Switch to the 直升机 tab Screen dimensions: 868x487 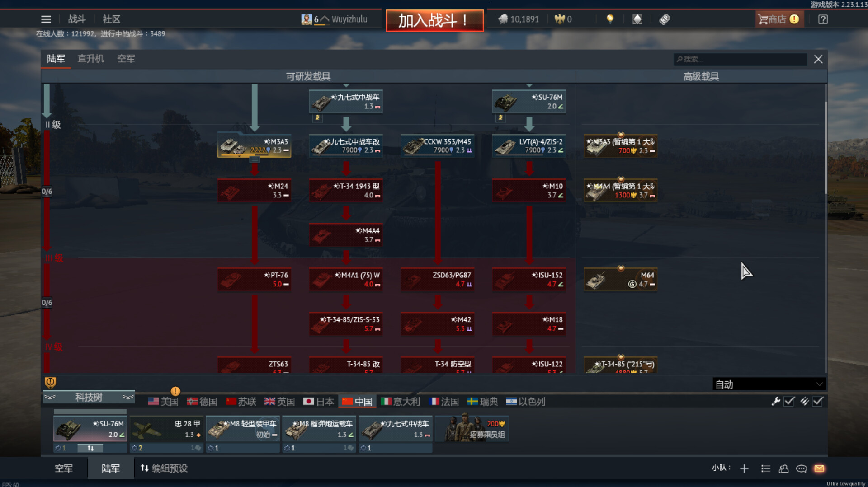(x=91, y=59)
